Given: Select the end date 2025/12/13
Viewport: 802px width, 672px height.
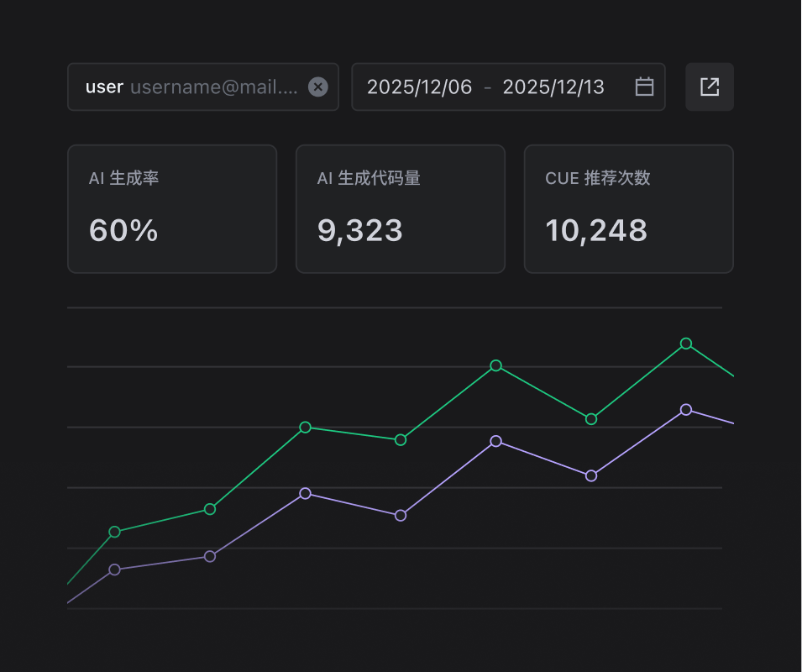Looking at the screenshot, I should coord(553,87).
